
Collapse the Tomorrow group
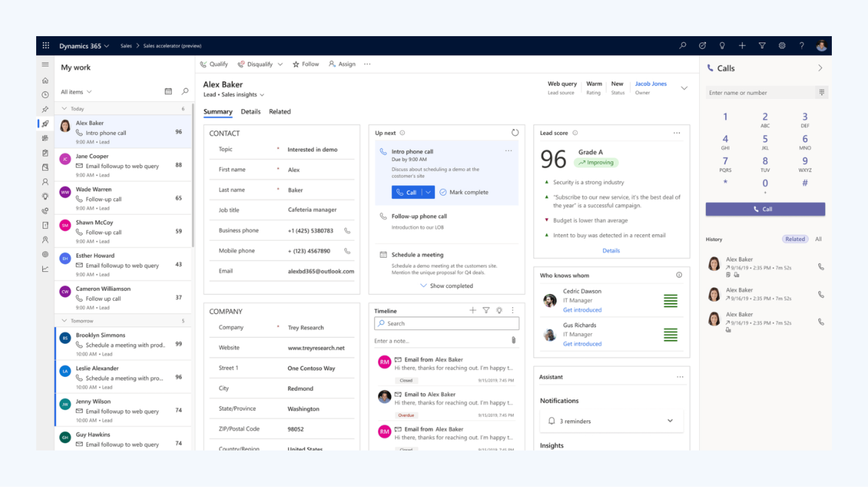[64, 321]
